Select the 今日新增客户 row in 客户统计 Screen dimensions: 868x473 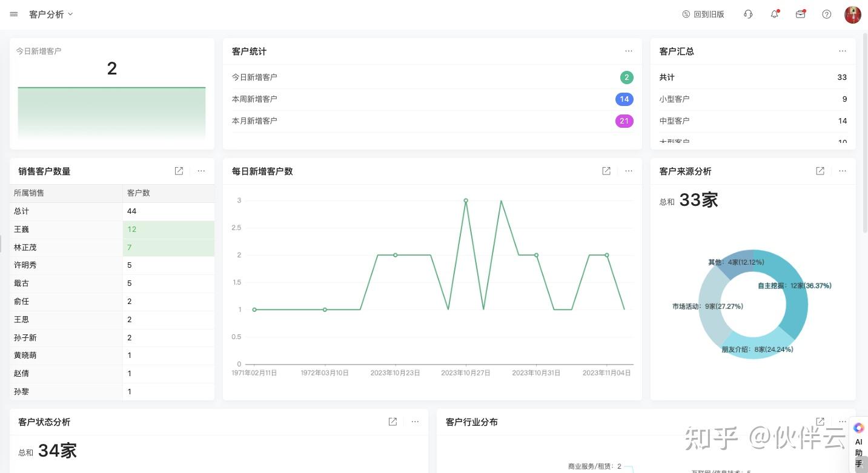[432, 78]
